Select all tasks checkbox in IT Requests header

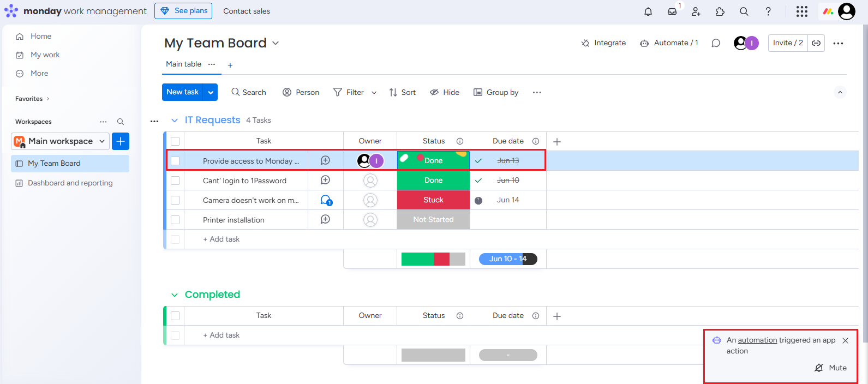tap(175, 141)
